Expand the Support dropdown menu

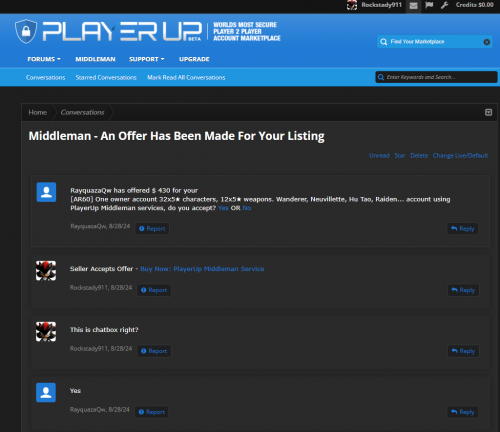coord(147,59)
